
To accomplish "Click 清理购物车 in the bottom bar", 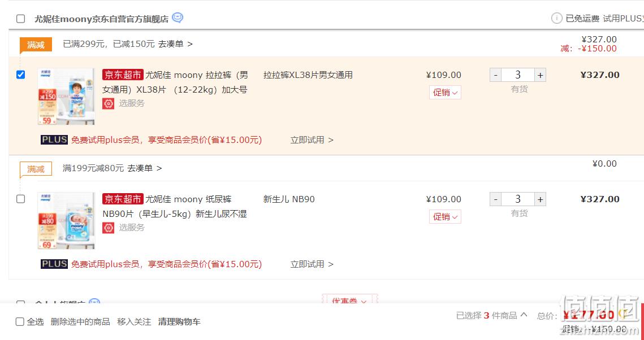I will (179, 321).
